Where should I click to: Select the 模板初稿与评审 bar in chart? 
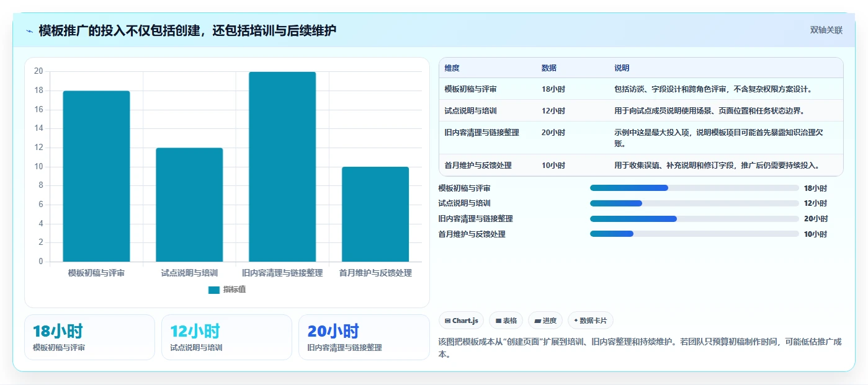[x=96, y=176]
